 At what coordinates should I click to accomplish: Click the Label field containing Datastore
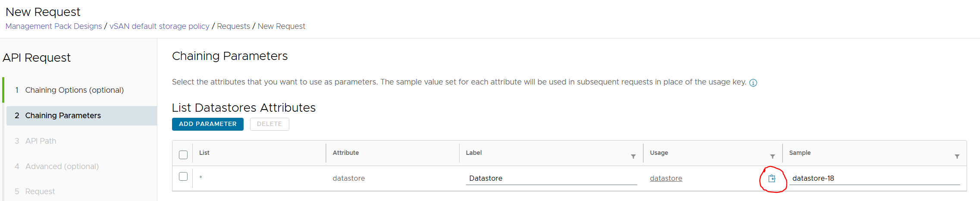point(551,179)
